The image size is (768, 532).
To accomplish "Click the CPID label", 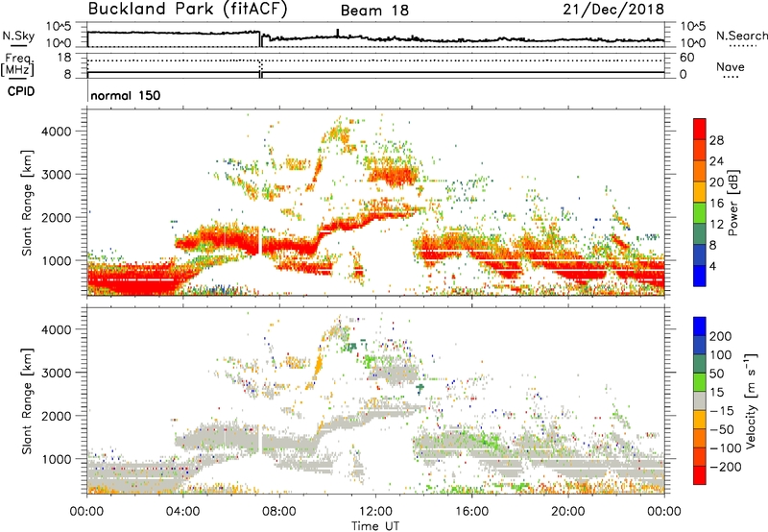I will [21, 91].
